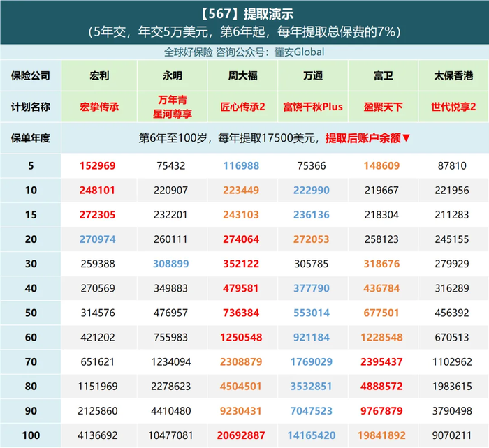The image size is (489, 448).
Task: Click the policy year 20 row label
Action: pyautogui.click(x=31, y=239)
